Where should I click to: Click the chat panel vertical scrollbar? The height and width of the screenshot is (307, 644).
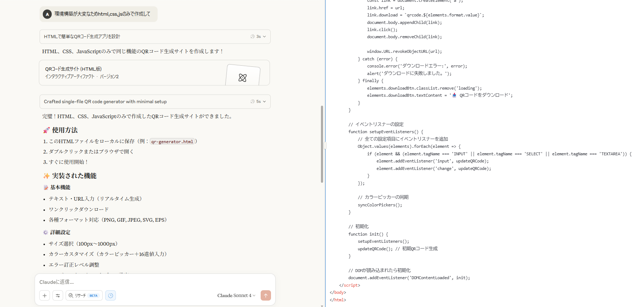tap(322, 144)
